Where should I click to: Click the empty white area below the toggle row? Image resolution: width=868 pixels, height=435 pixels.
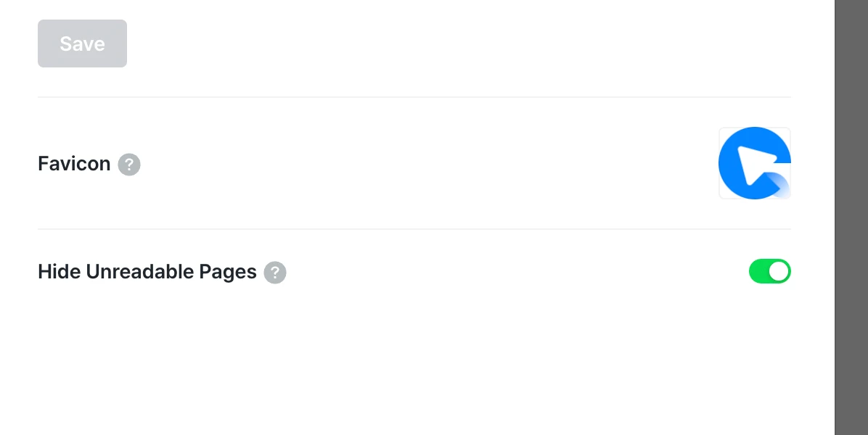414,362
